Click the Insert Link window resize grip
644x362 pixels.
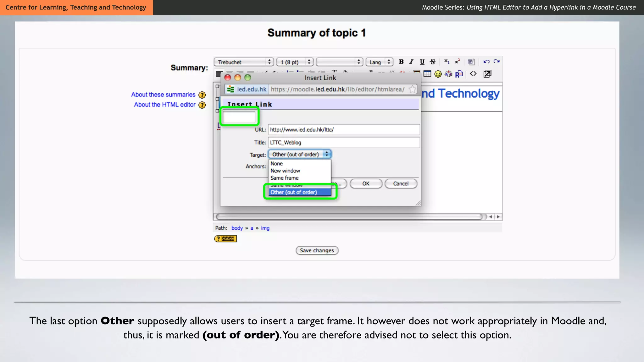(x=418, y=203)
